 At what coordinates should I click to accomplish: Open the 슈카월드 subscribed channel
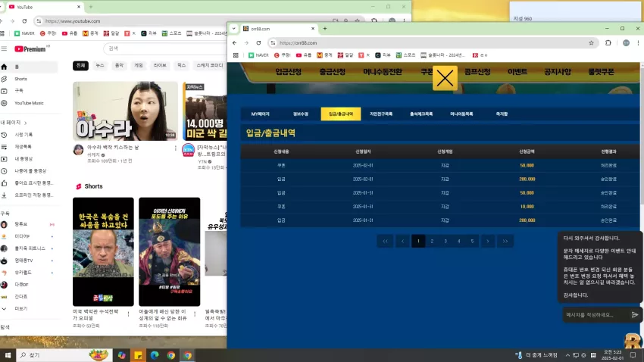pos(23,273)
